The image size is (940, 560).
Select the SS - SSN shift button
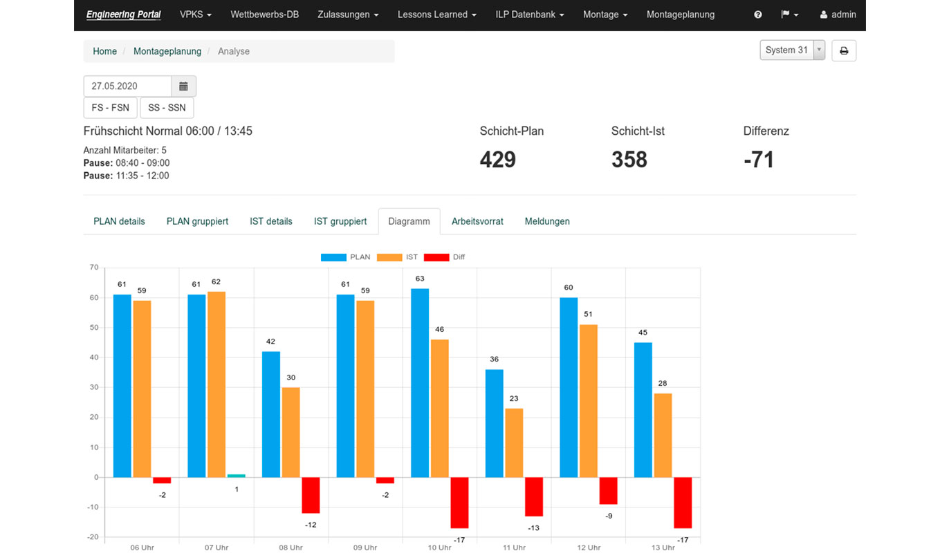click(x=167, y=108)
